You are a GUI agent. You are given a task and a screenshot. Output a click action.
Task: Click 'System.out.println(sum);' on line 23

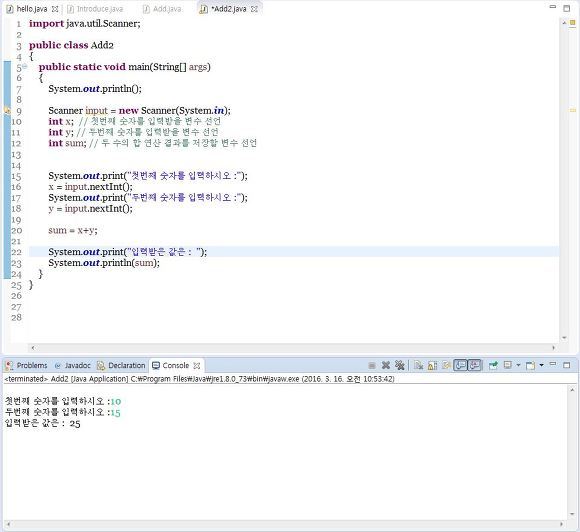click(104, 263)
